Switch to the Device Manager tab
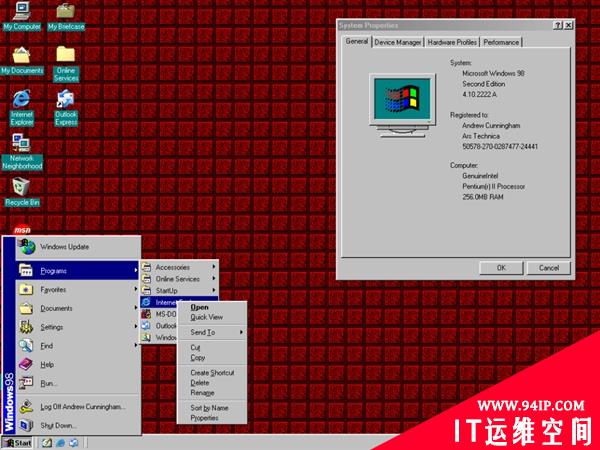The image size is (600, 450). [398, 42]
